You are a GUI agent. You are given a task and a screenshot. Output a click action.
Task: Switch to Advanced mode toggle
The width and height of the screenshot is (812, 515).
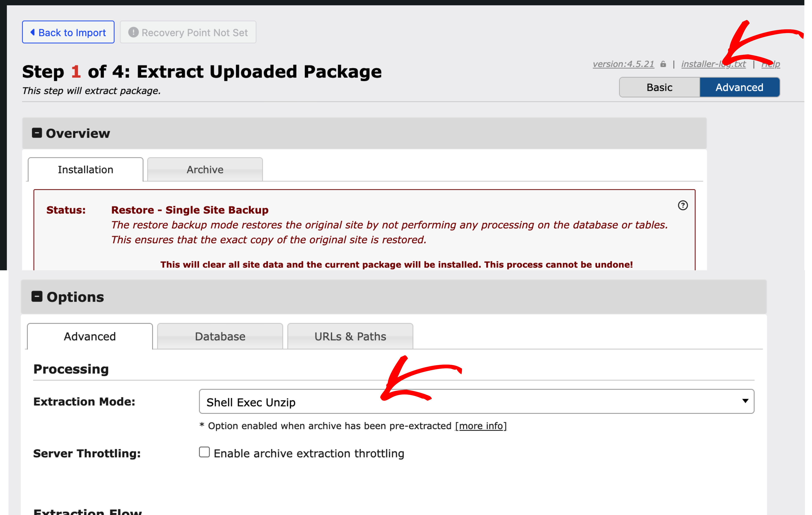pyautogui.click(x=739, y=87)
